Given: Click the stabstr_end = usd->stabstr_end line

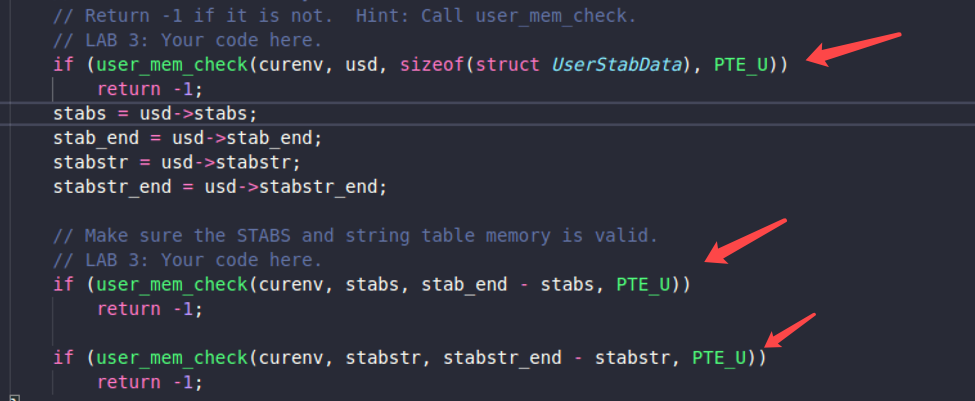Looking at the screenshot, I should (x=220, y=187).
